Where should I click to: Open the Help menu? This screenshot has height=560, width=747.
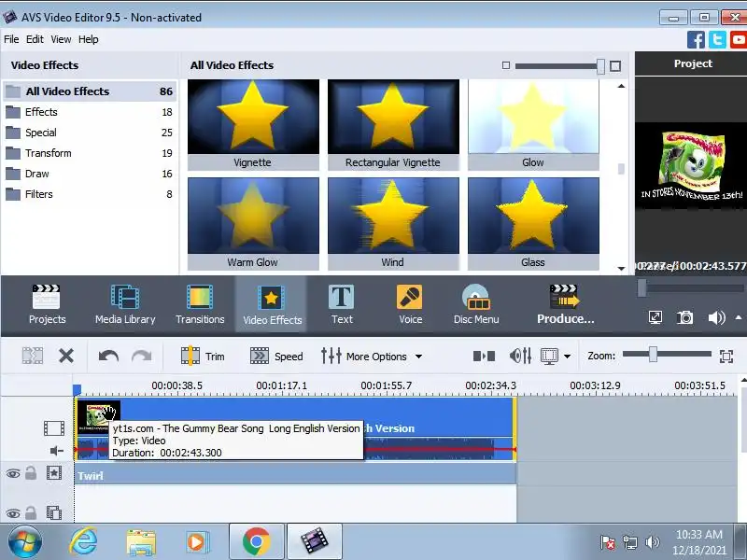pos(88,39)
